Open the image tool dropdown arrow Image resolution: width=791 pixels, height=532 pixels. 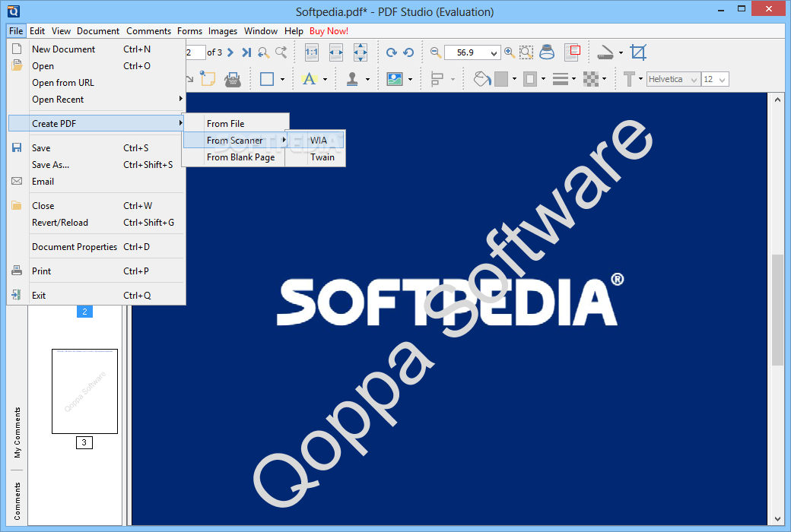(x=410, y=79)
